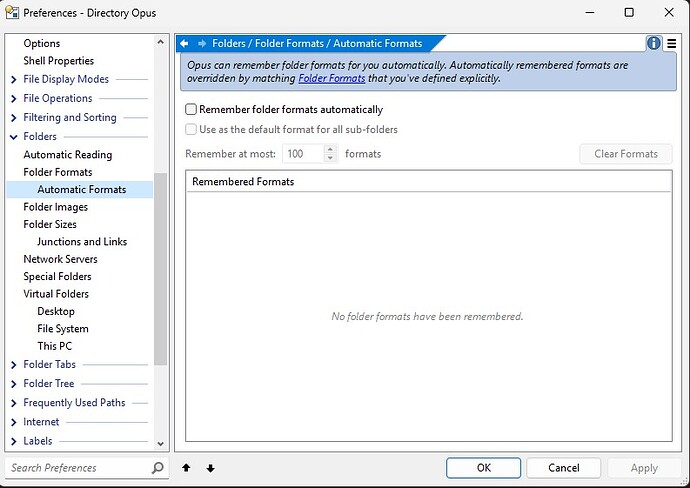Expand Internet section
The height and width of the screenshot is (488, 690).
13,422
